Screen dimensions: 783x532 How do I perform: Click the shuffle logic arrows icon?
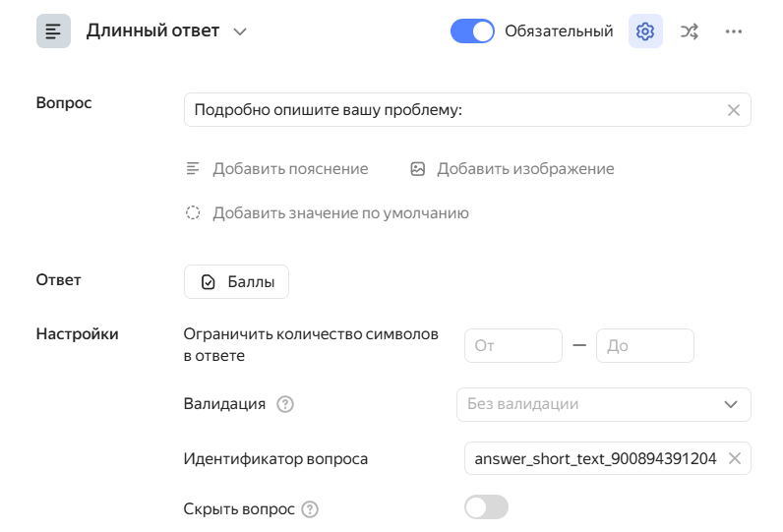pos(690,31)
